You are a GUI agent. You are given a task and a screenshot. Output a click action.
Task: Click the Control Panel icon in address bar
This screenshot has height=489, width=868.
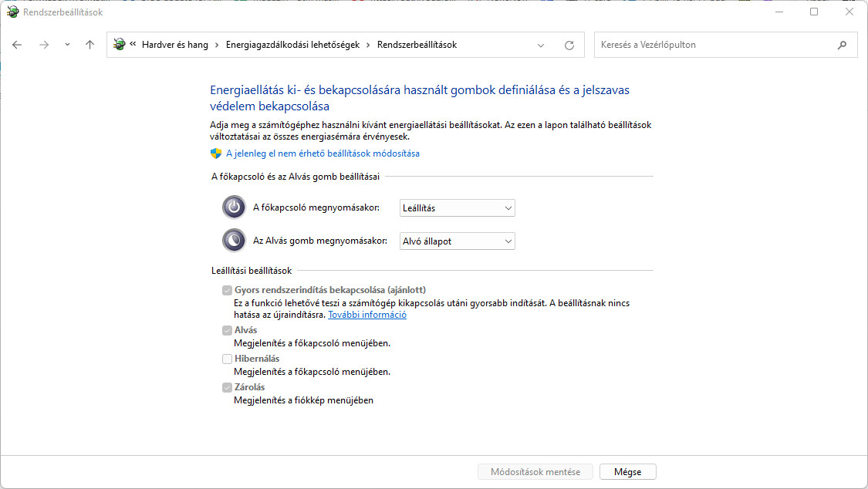(119, 45)
